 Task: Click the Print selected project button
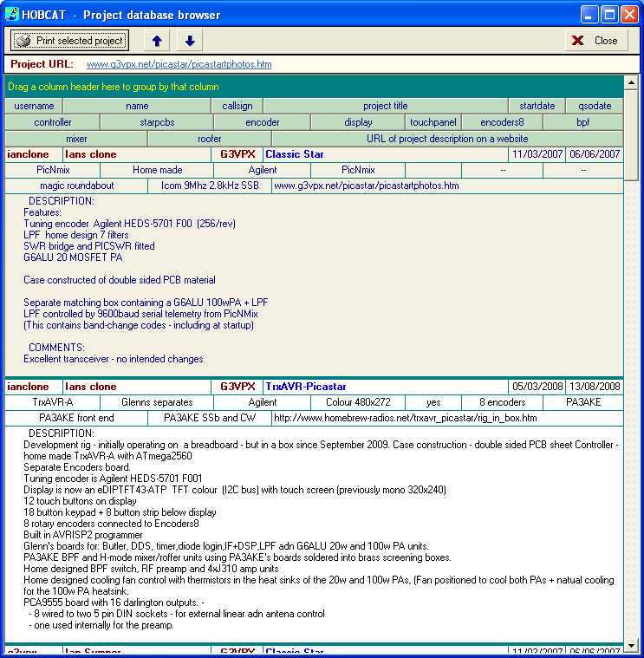click(70, 41)
